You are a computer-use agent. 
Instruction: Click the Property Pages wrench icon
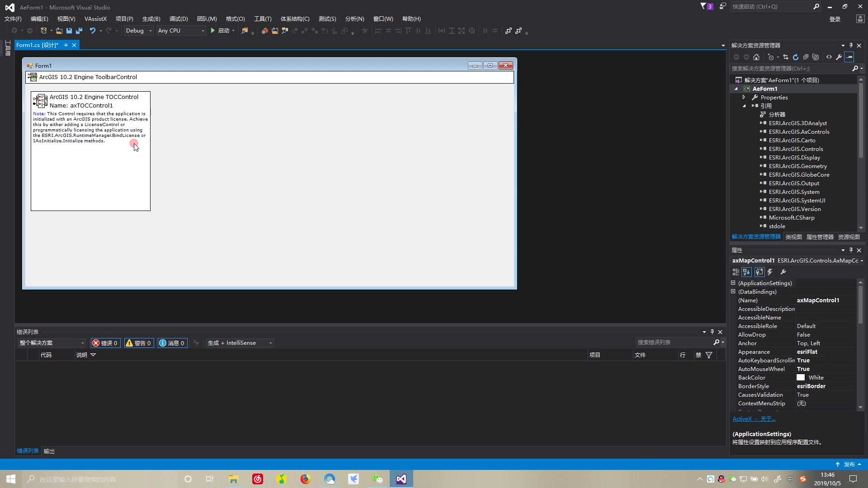coord(783,272)
